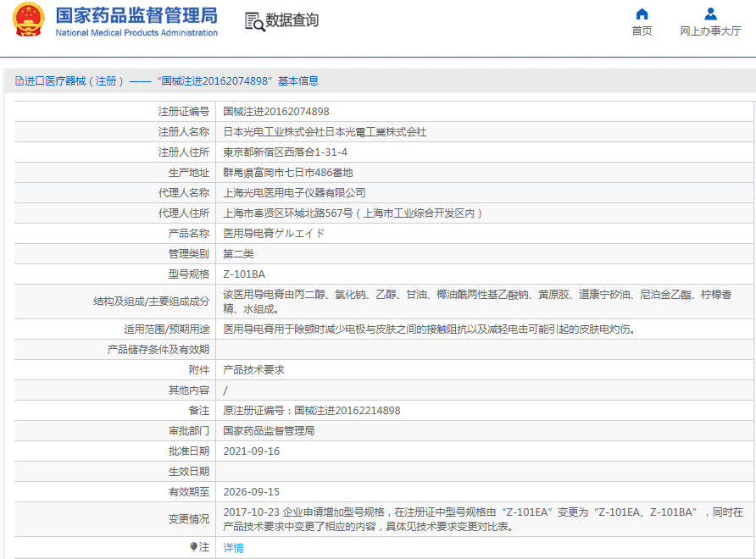Select agent name 上海光电医用电子仪器有限公司
Viewport: 756px width, 559px height.
pyautogui.click(x=294, y=192)
